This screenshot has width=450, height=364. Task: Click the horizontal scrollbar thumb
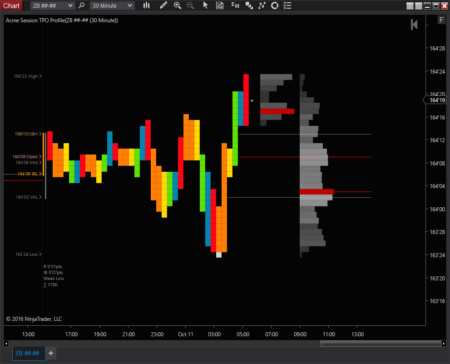pos(380,343)
